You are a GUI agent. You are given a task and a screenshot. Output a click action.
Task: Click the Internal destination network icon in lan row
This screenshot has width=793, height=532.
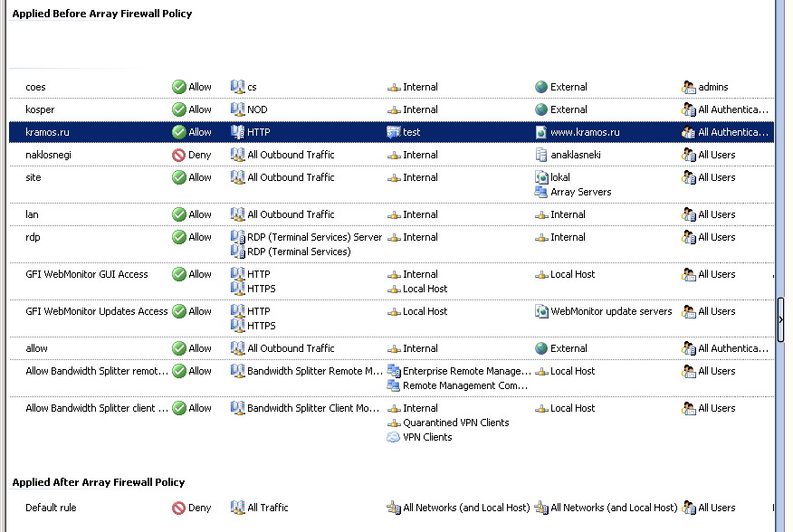(541, 215)
